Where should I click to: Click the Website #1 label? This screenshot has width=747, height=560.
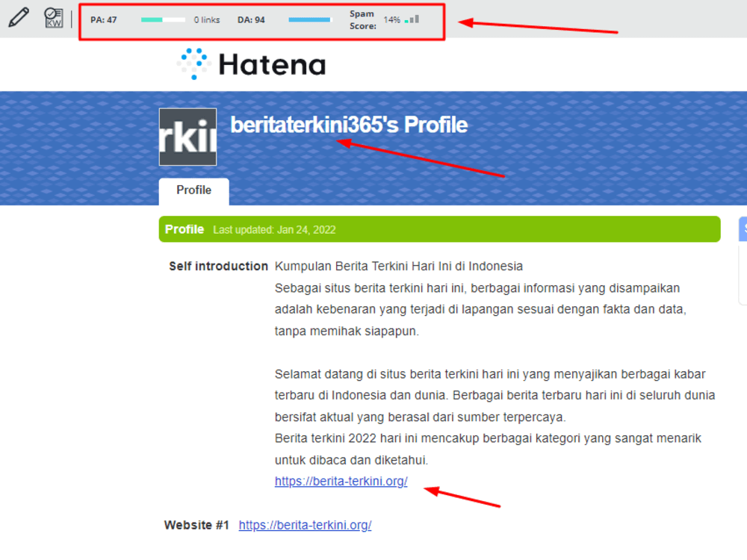pos(196,525)
